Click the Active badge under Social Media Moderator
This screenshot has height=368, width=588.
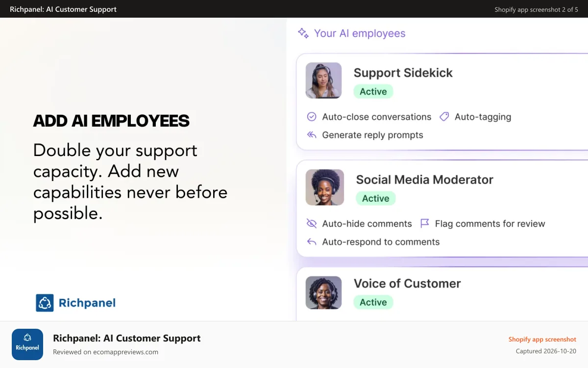coord(376,199)
